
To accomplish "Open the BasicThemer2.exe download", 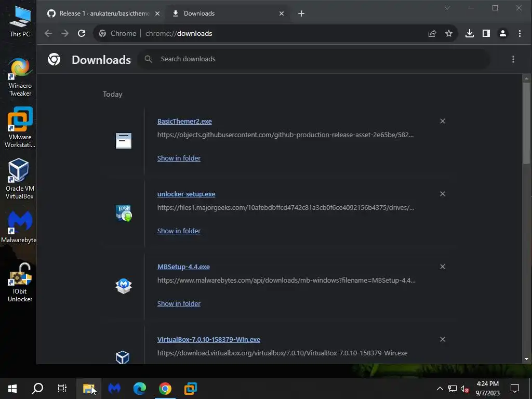I will [x=184, y=122].
